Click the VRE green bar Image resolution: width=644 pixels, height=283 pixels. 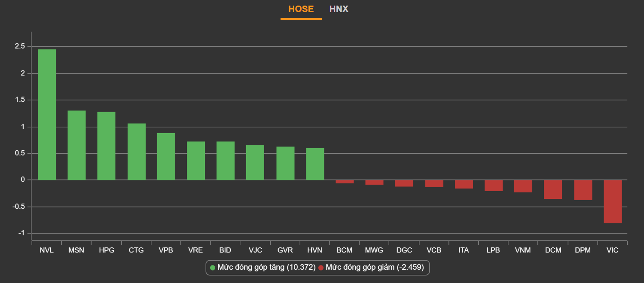coord(195,161)
